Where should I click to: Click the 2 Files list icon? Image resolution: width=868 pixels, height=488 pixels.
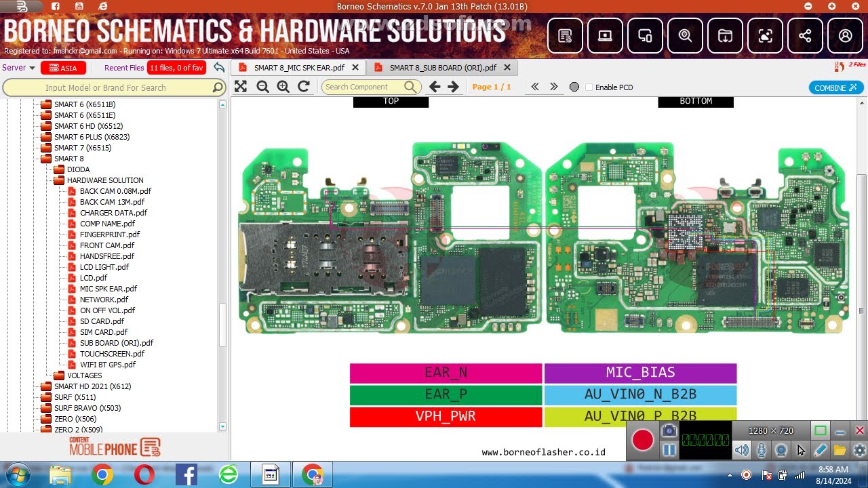tap(840, 66)
